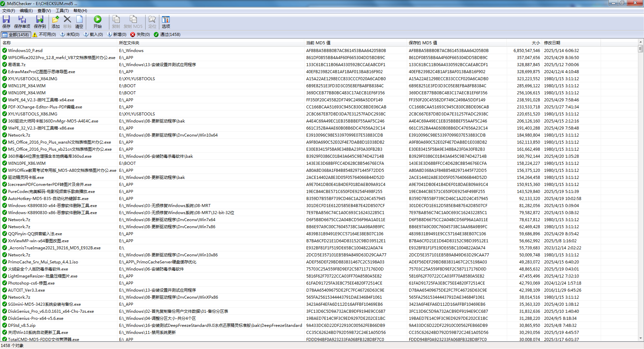644x349 pixels.
Task: Click the status icon beside DFStd_v8.5.zip
Action: click(4, 326)
